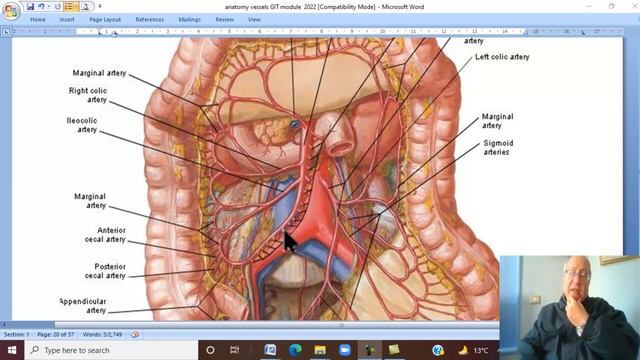Click the Get Help question mark icon

coord(438,350)
